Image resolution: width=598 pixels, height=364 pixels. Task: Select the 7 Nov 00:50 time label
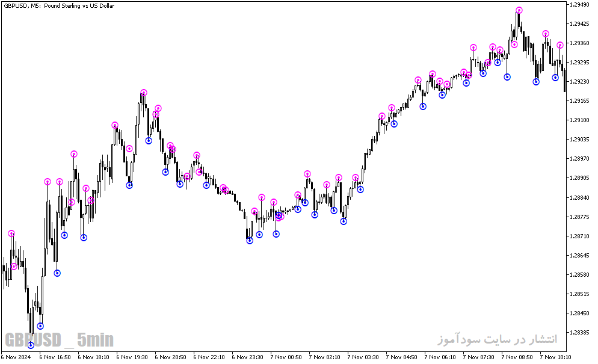tap(286, 357)
